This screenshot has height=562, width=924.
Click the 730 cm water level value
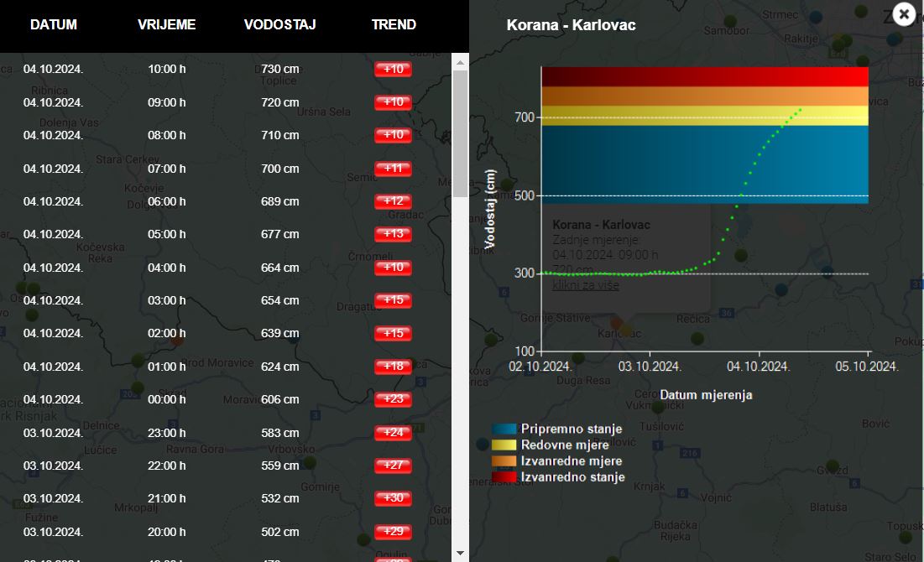pos(280,69)
